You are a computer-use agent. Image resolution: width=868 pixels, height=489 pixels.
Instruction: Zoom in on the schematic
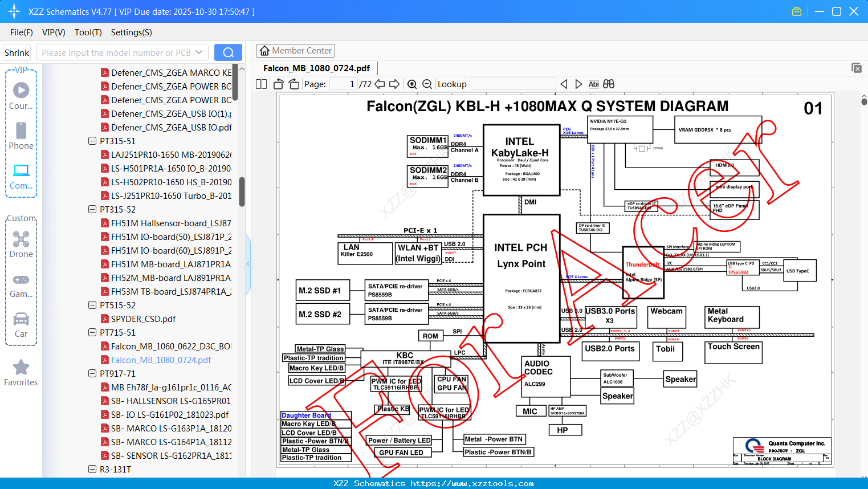pyautogui.click(x=412, y=84)
